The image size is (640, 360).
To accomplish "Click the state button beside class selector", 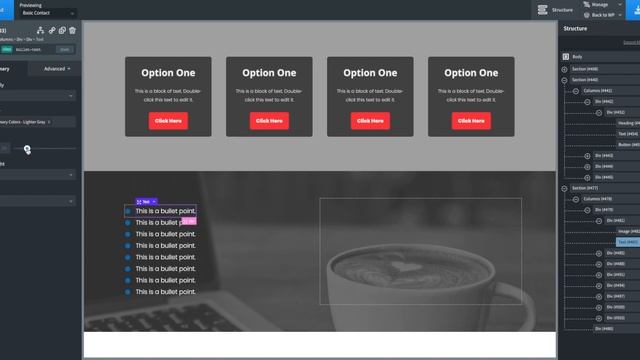I will (65, 49).
